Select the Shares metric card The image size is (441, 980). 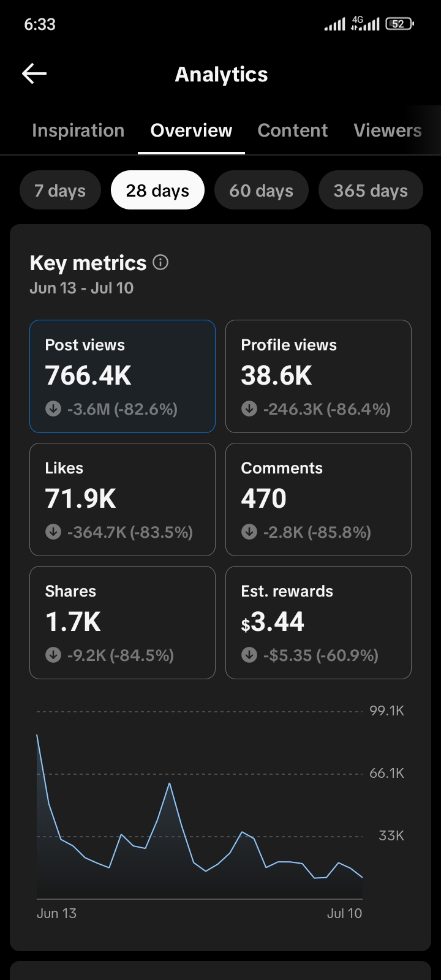(123, 622)
